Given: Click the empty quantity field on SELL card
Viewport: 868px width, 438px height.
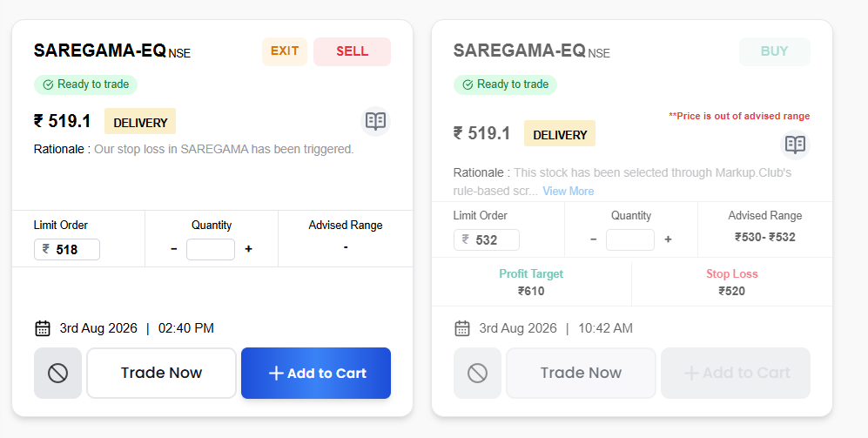Looking at the screenshot, I should click(211, 250).
